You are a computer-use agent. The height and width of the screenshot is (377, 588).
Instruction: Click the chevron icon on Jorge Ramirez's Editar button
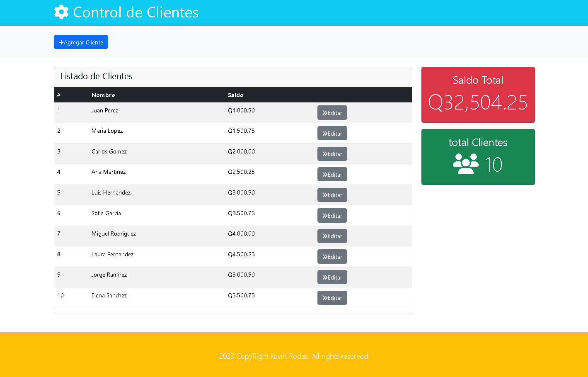[325, 277]
